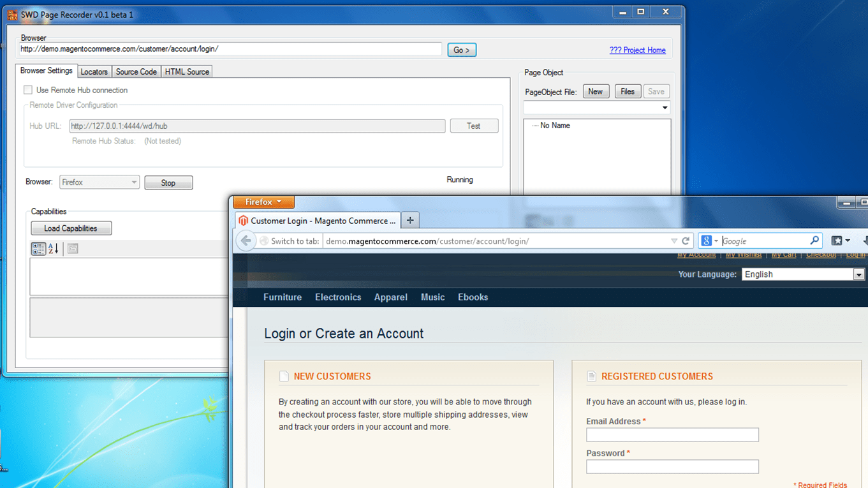Open Apparel in the store navigation

[391, 297]
